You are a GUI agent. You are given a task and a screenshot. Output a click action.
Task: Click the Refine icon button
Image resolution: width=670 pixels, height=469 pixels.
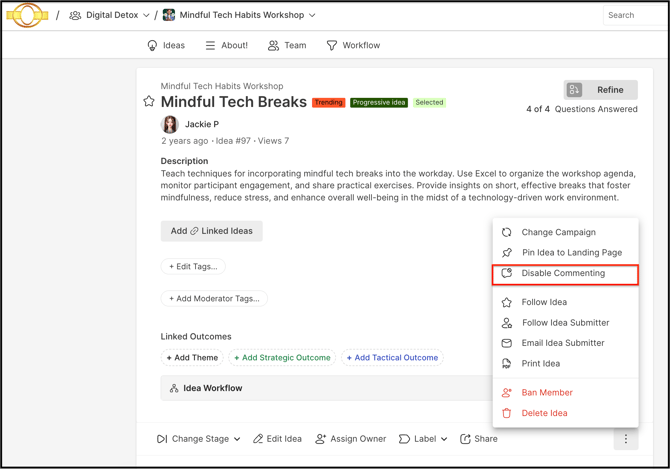pos(574,90)
